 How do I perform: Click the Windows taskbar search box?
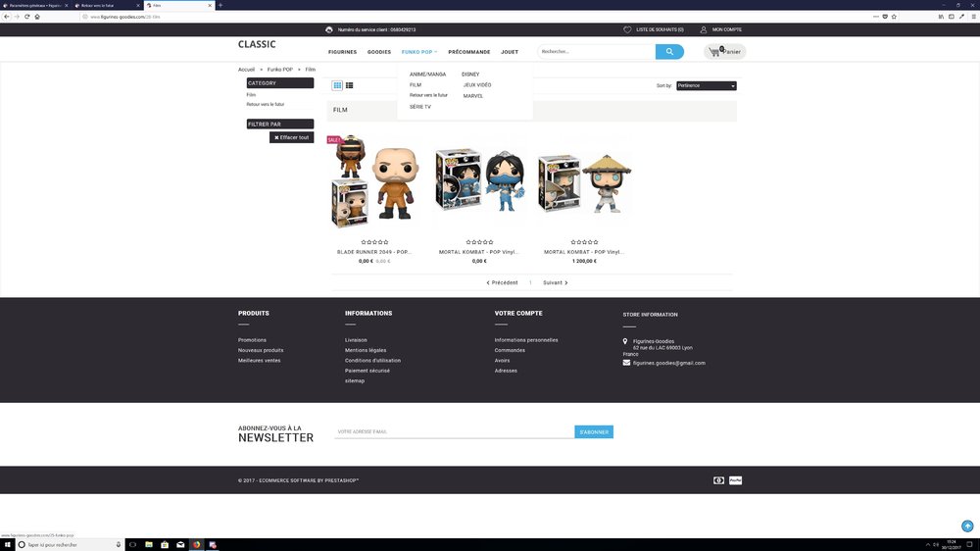point(69,545)
